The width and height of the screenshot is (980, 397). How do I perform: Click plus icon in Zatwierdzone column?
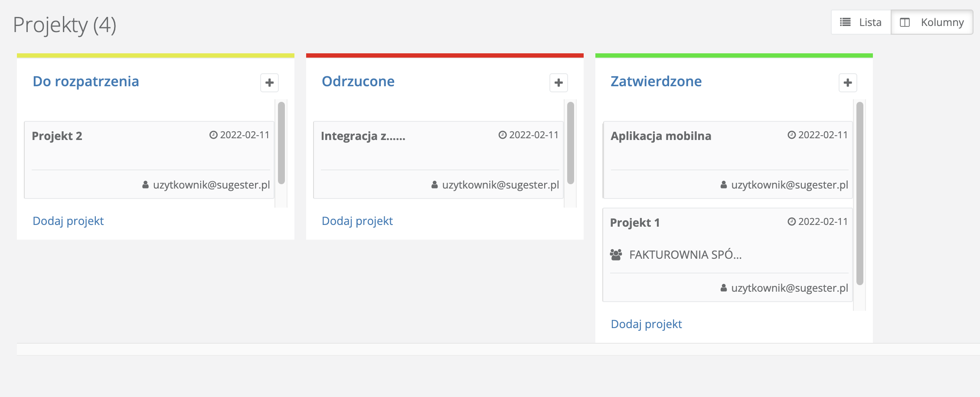848,83
